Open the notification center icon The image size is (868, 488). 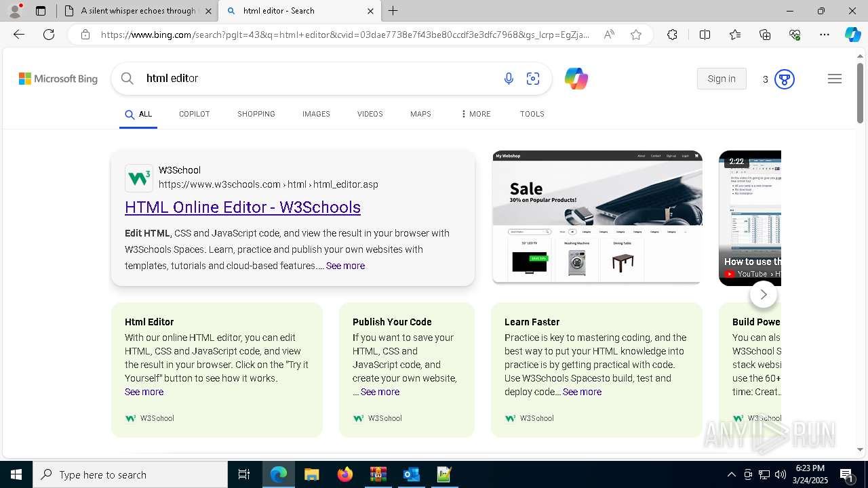[x=846, y=474]
